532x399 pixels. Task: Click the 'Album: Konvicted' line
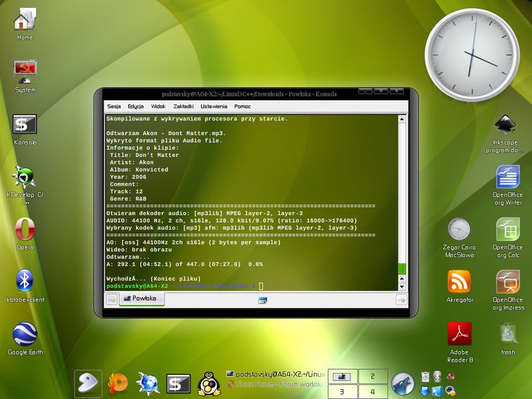pyautogui.click(x=139, y=170)
